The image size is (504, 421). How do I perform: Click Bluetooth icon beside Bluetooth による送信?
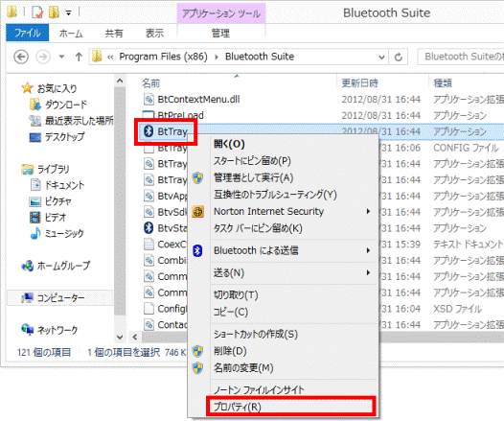(197, 251)
